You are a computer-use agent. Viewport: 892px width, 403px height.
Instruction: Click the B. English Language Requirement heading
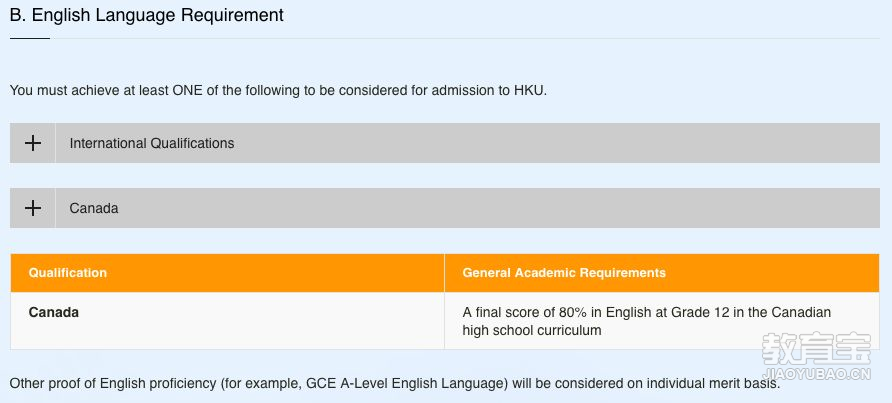click(x=147, y=15)
